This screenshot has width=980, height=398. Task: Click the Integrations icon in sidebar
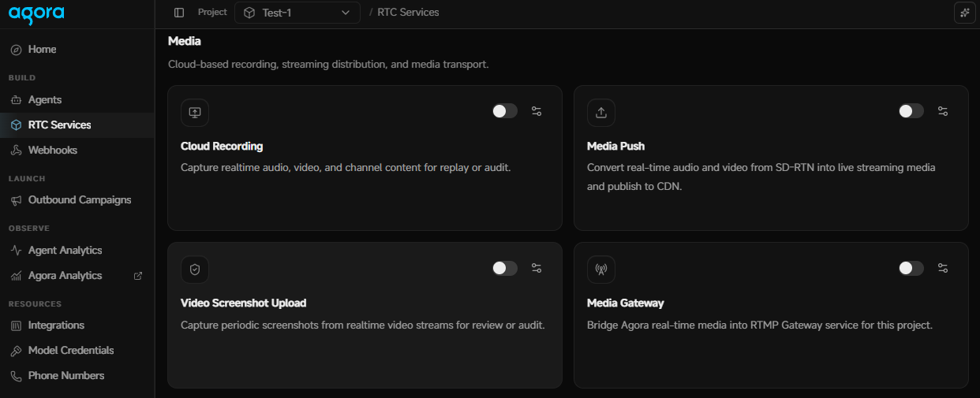pos(16,325)
